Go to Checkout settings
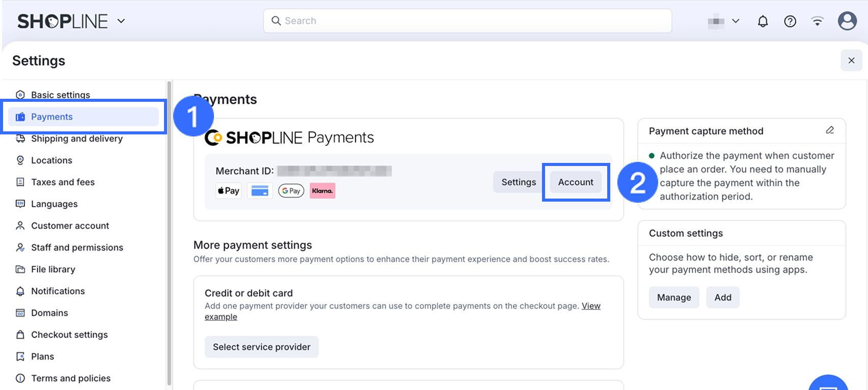The width and height of the screenshot is (868, 390). 69,335
